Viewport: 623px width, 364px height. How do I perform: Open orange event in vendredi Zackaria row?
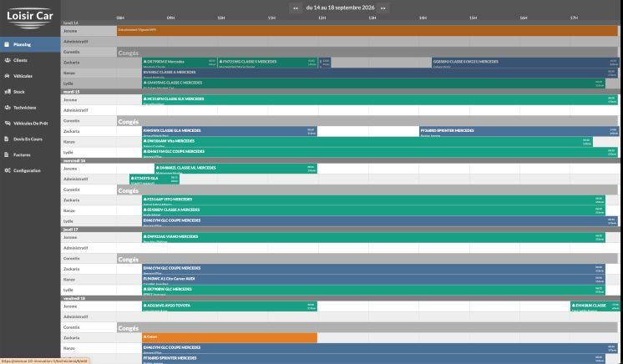pyautogui.click(x=230, y=338)
